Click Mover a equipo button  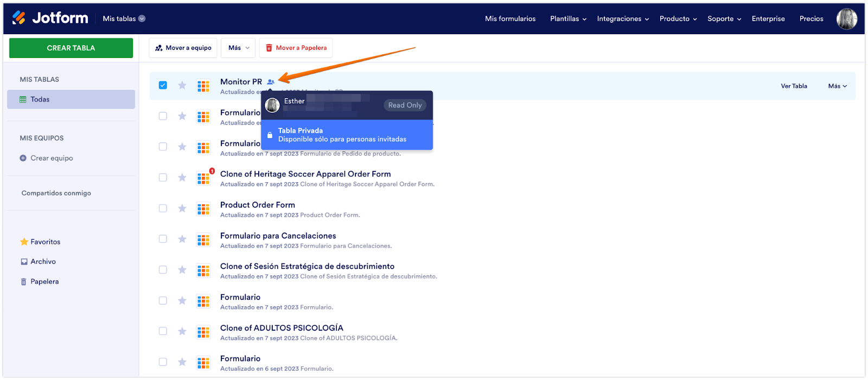click(183, 48)
